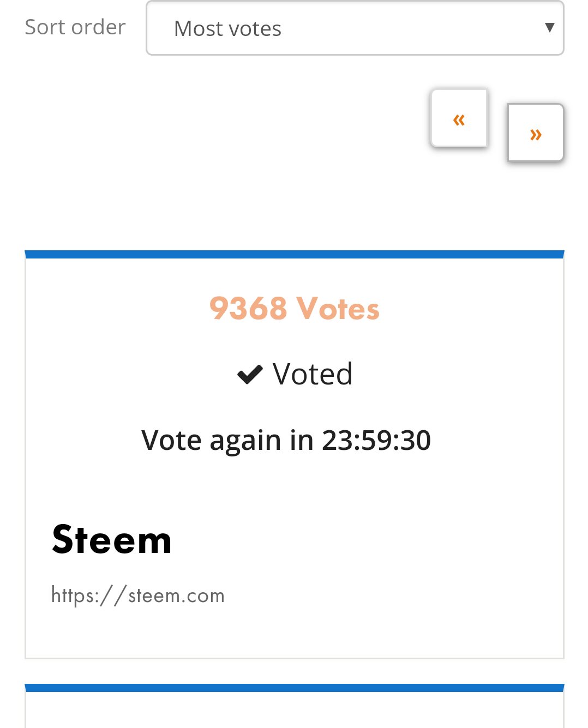Click the checkmark icon beside Voted
Image resolution: width=588 pixels, height=728 pixels.
point(250,375)
